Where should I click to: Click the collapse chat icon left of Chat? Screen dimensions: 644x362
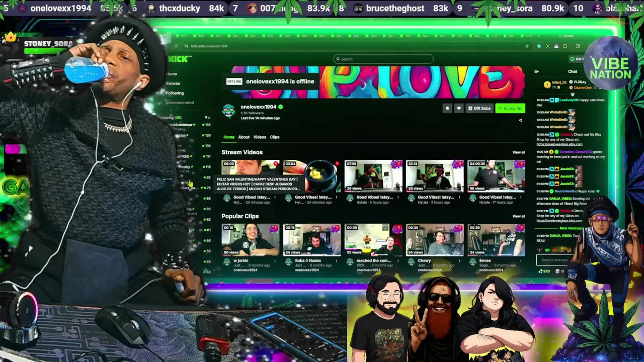[x=536, y=71]
